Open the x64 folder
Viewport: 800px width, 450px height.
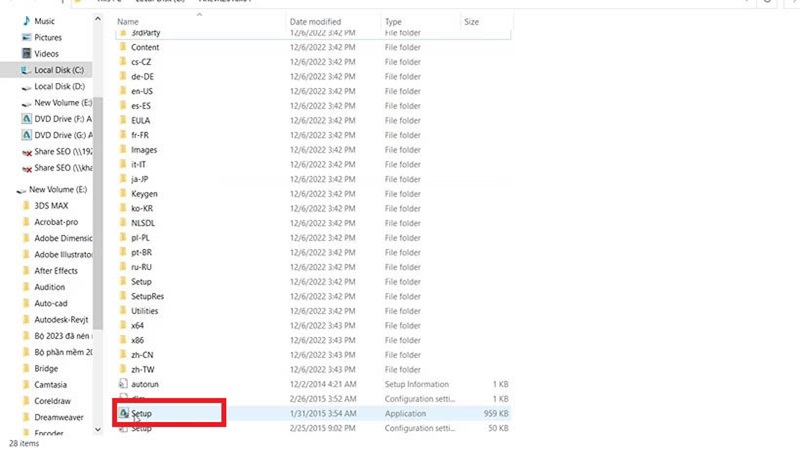click(137, 325)
